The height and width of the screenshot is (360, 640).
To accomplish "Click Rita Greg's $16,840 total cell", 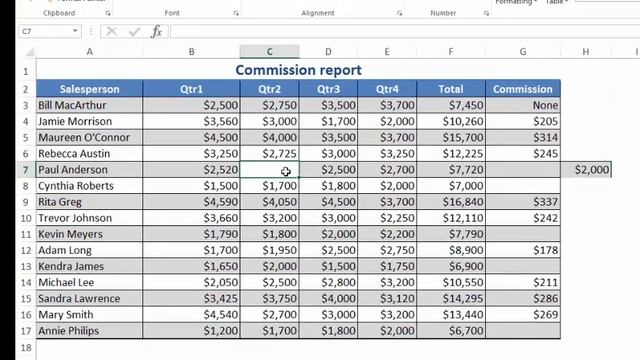I will [451, 202].
